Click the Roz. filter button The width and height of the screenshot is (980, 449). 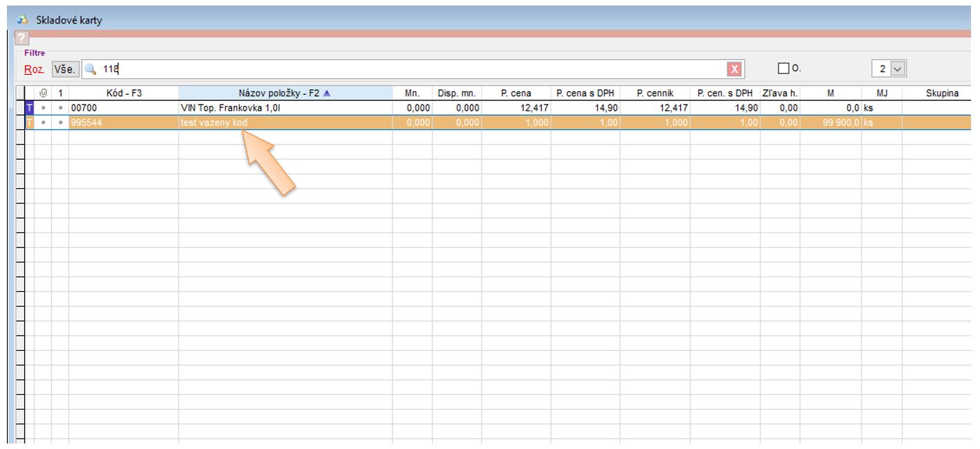(x=35, y=68)
